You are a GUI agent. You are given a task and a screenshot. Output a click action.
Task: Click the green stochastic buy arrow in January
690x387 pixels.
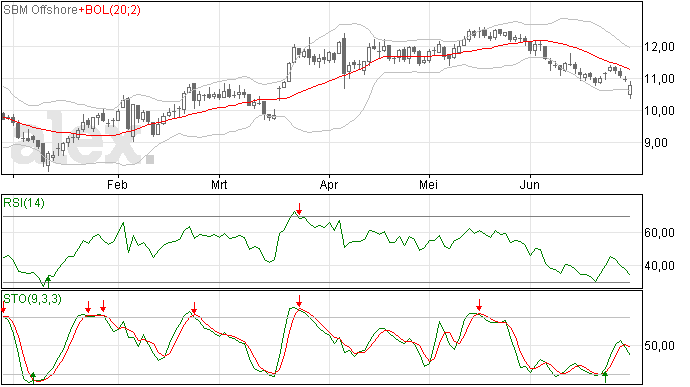click(x=33, y=377)
